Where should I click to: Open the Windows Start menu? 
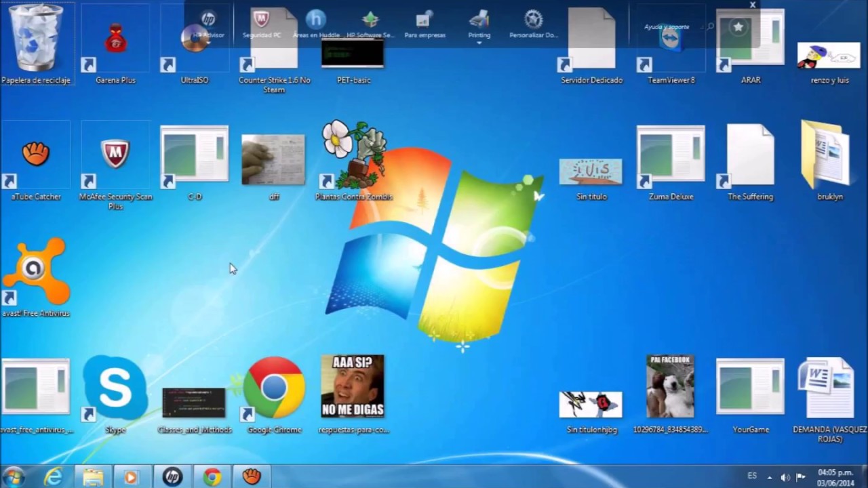coord(14,477)
